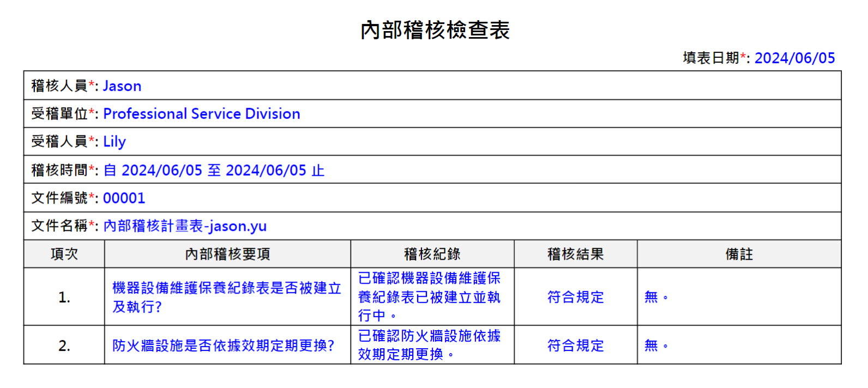Click the 稽核紀錄 column header
868x388 pixels.
pos(432,254)
